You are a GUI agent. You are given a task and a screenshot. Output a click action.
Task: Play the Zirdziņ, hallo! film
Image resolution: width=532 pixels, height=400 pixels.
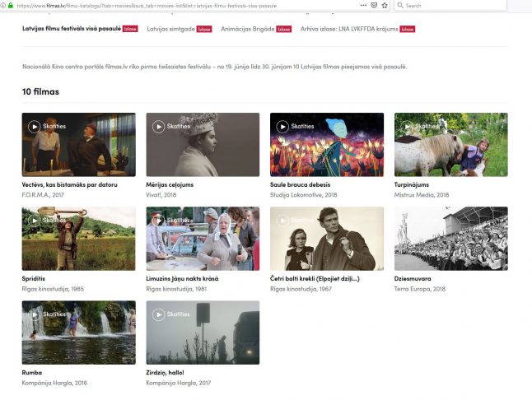[158, 314]
